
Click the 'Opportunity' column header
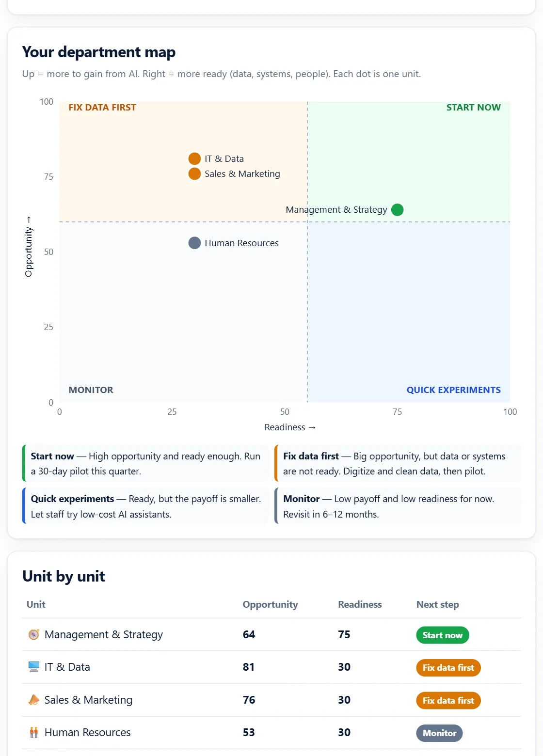(270, 604)
